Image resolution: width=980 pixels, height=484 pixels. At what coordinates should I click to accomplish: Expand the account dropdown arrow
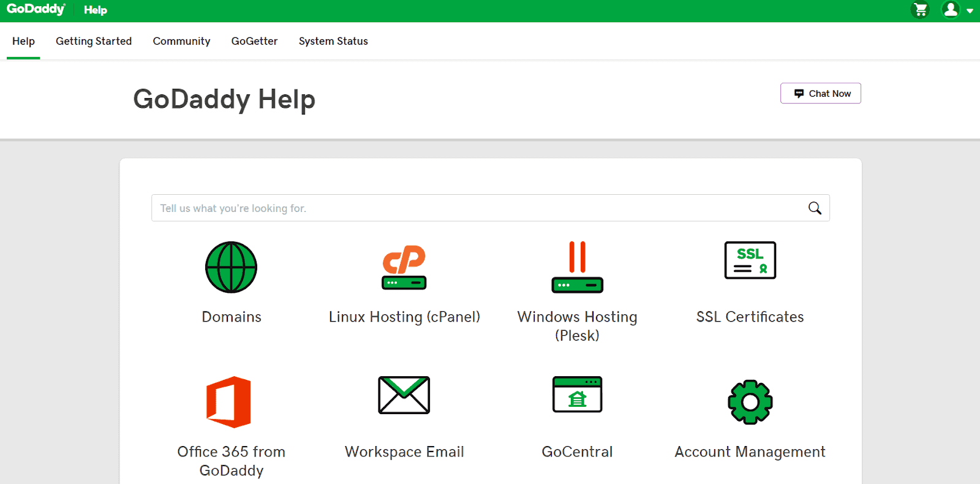coord(970,11)
